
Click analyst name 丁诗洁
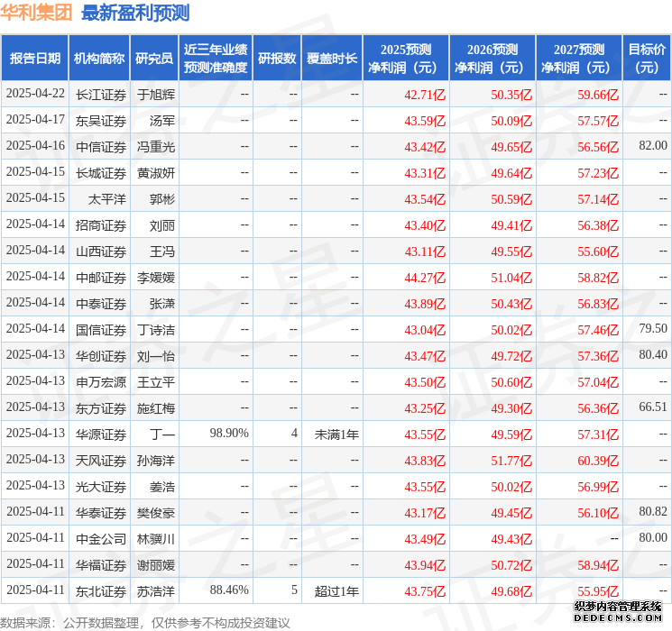pyautogui.click(x=156, y=330)
